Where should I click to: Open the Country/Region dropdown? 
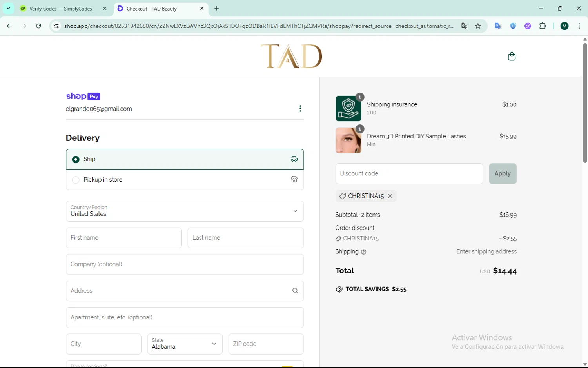(x=185, y=211)
